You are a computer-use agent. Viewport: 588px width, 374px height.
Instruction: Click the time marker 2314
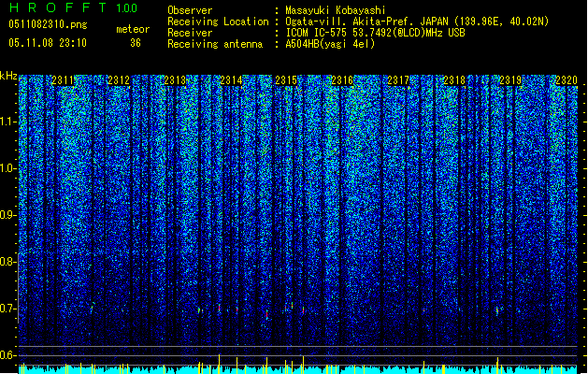[x=231, y=80]
